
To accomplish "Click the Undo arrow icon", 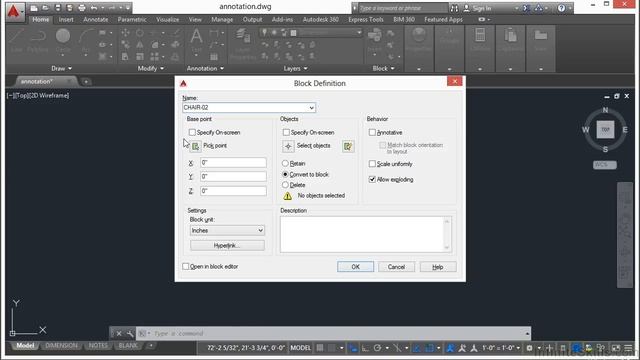I will coord(94,8).
